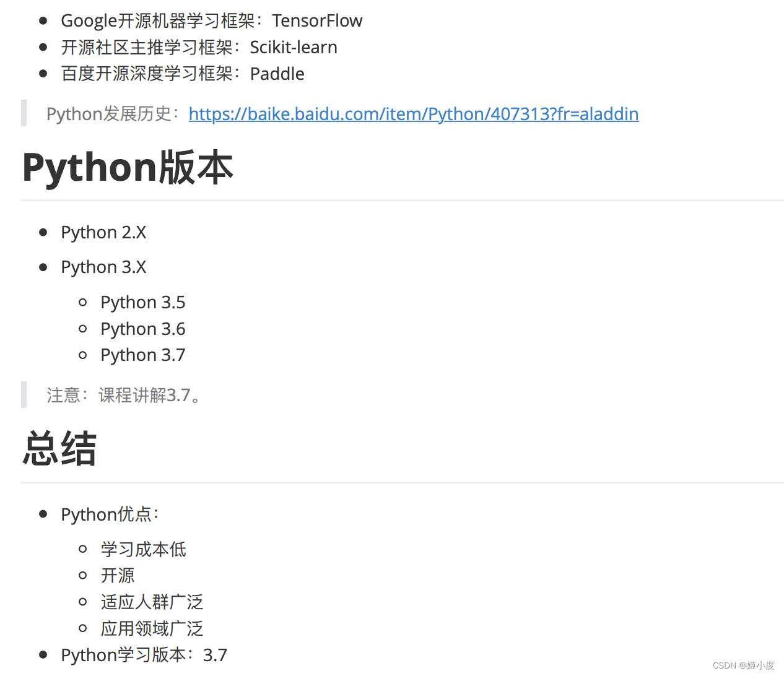This screenshot has width=784, height=676.
Task: Click the Python 3.7 sub-item
Action: coord(142,355)
